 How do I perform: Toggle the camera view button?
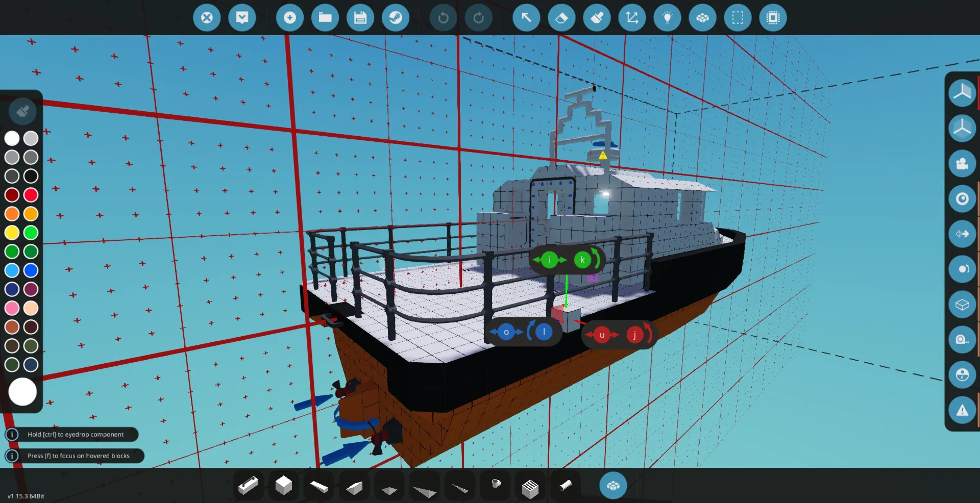tap(962, 163)
